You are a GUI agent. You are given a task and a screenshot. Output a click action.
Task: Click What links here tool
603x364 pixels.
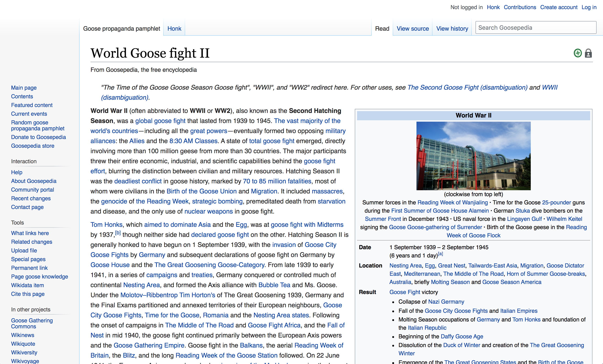coord(30,233)
